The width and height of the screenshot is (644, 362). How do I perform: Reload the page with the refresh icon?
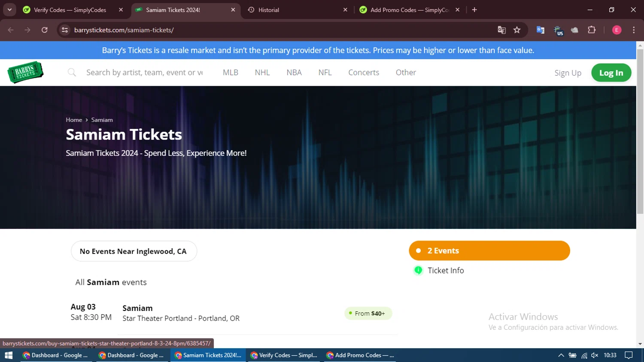(45, 30)
